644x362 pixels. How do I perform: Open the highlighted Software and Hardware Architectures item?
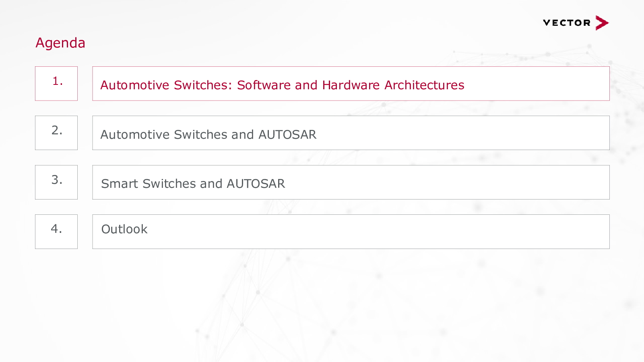pyautogui.click(x=351, y=84)
